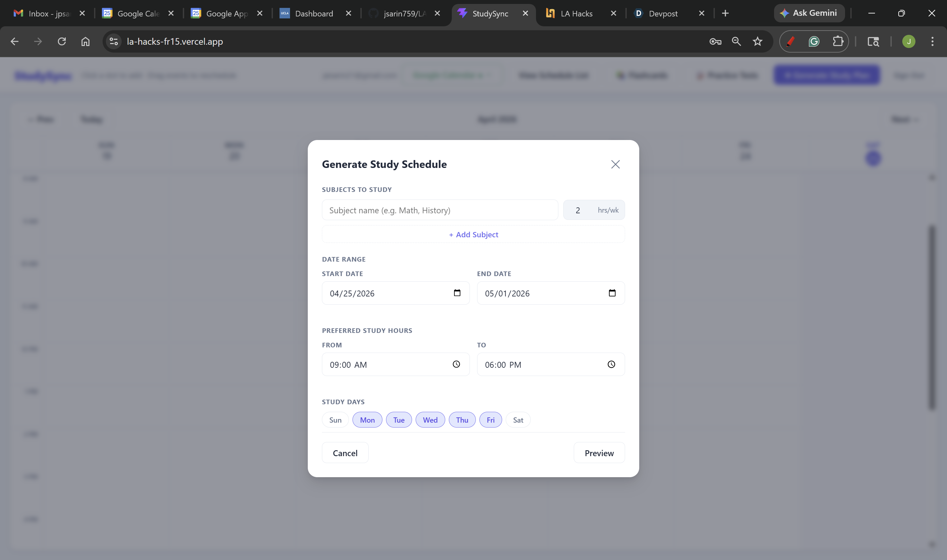947x560 pixels.
Task: Click the Grammarly extension icon
Action: coord(814,41)
